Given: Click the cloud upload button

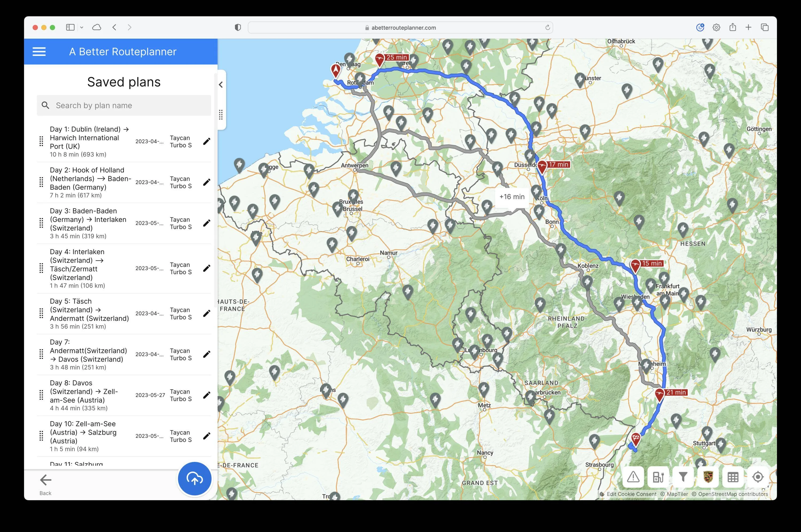Looking at the screenshot, I should pyautogui.click(x=195, y=479).
